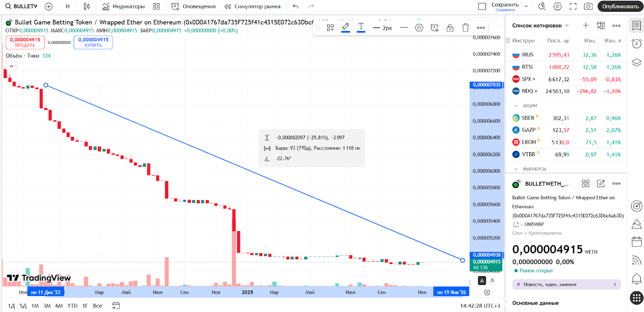Delete the selected trend line with trash icon
644x312 pixels.
pyautogui.click(x=465, y=28)
